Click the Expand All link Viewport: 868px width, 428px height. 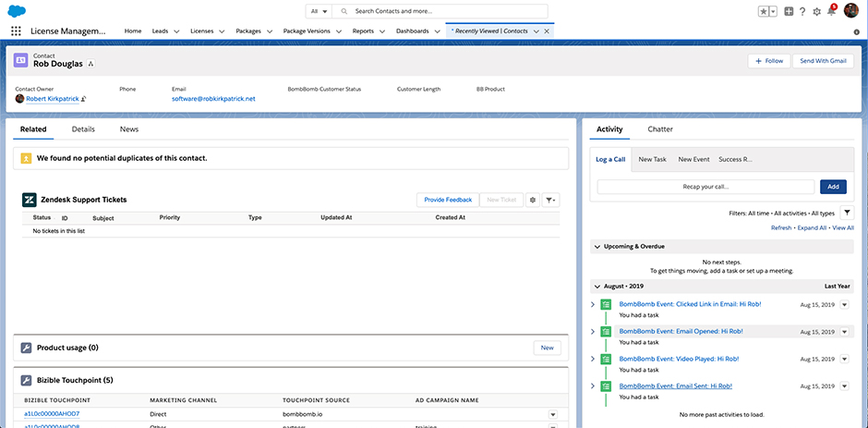(812, 227)
